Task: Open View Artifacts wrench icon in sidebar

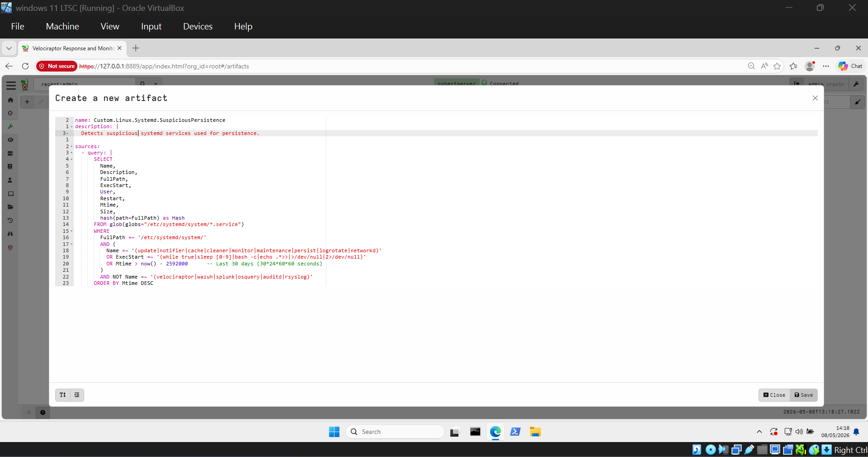Action: click(10, 127)
